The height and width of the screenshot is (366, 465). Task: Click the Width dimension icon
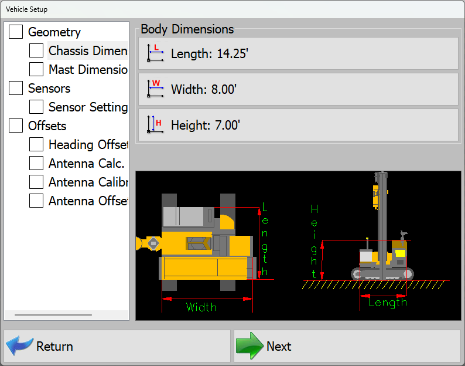[155, 89]
